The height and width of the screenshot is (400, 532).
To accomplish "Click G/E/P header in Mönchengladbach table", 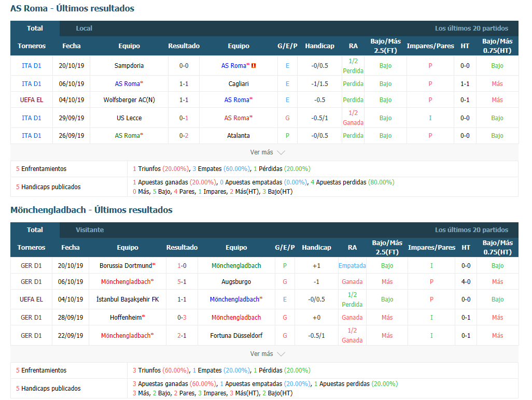I will pos(285,248).
